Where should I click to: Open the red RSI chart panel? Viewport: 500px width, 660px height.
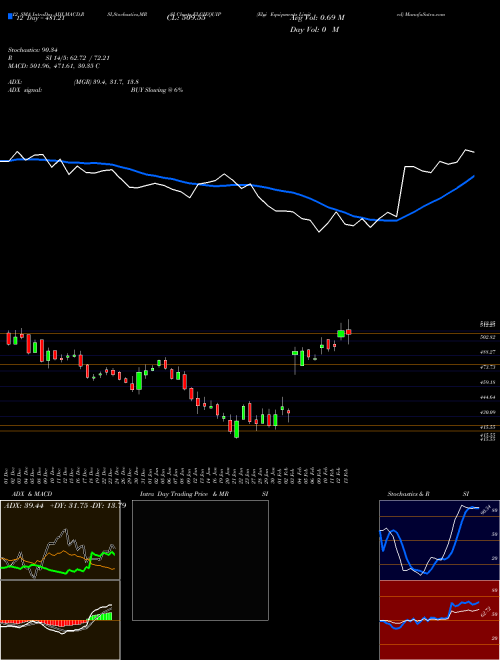point(439,620)
